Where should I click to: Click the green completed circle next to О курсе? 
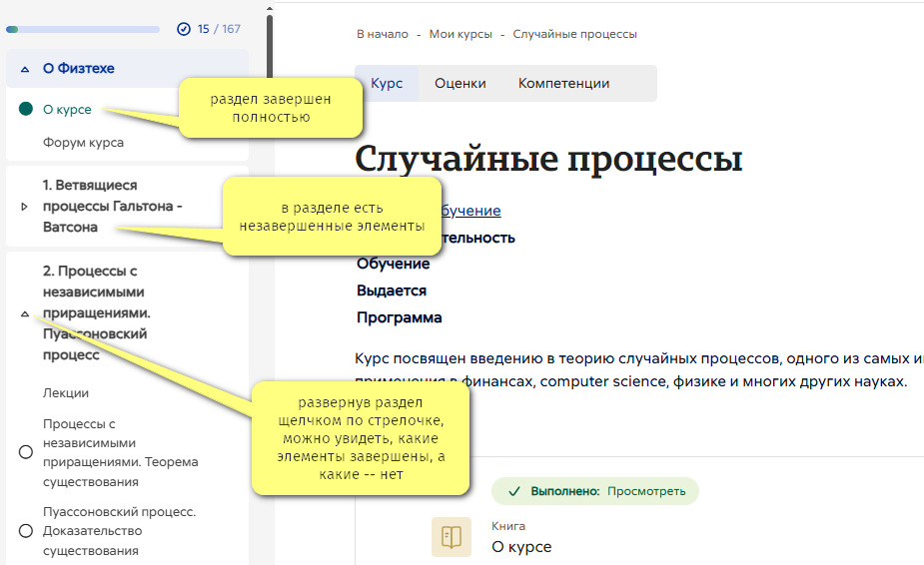click(26, 109)
